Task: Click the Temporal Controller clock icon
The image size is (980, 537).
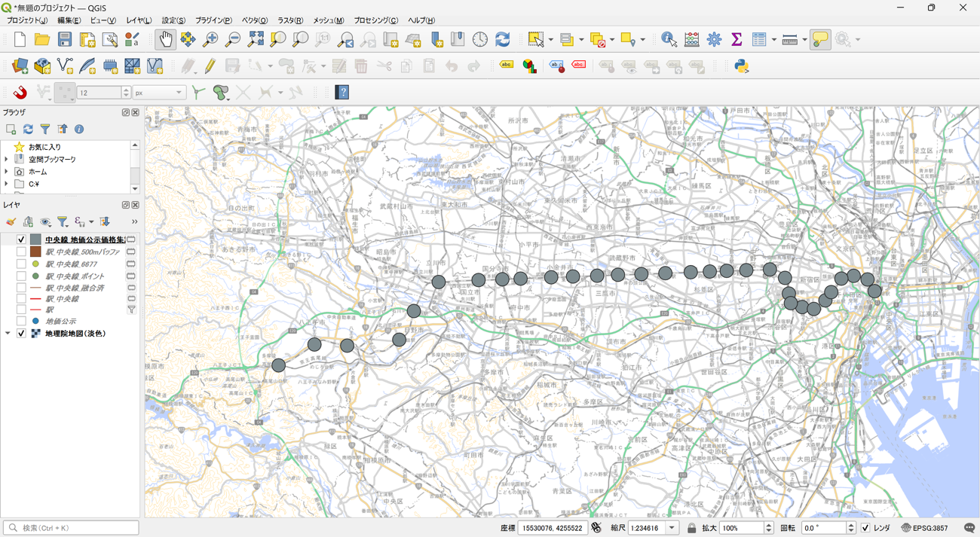Action: tap(480, 39)
